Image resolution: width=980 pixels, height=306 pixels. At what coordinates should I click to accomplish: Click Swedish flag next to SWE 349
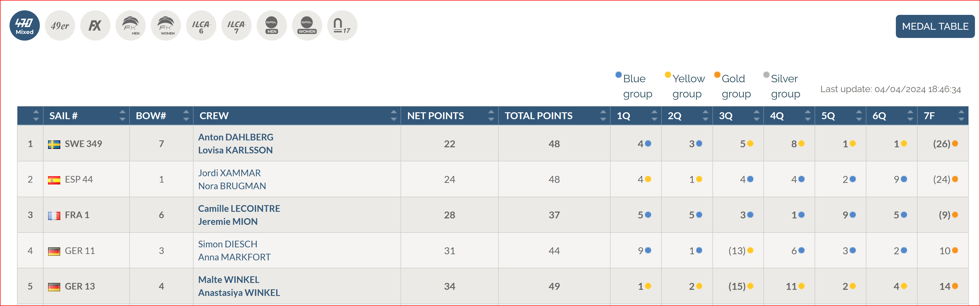point(54,144)
